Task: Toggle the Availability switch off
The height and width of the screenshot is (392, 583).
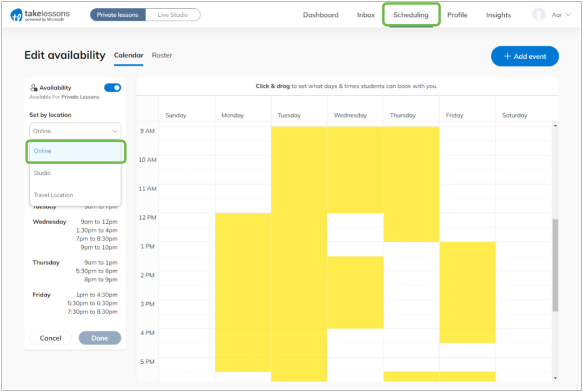Action: coord(112,87)
